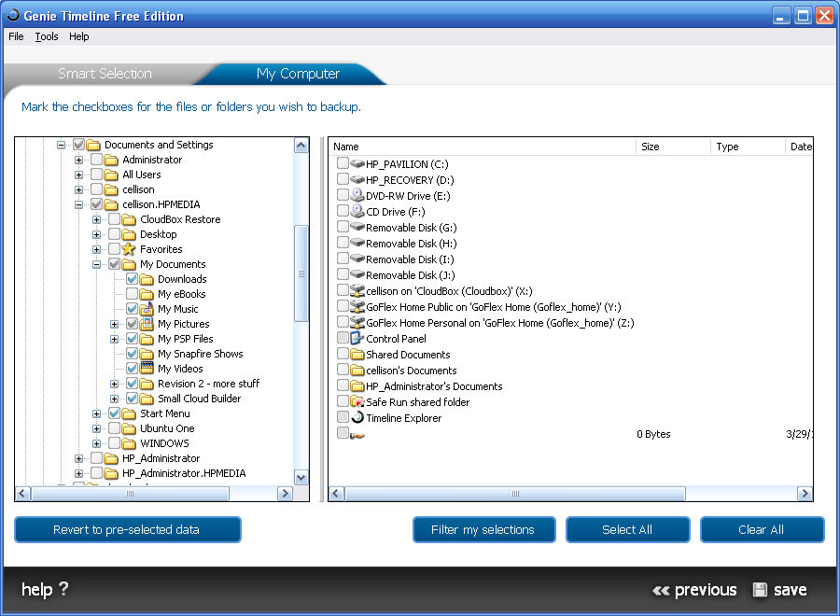
Task: Open the Tools menu
Action: point(47,36)
